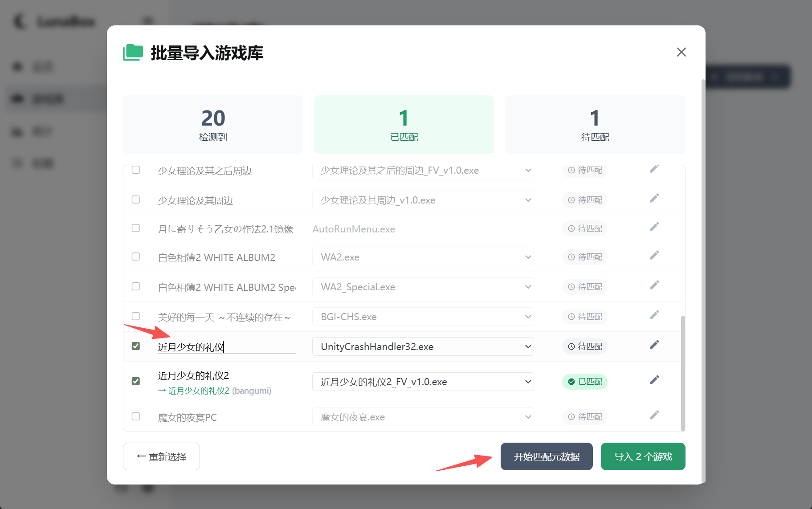Click edit pencil for AutoRunMenu.exe row
The height and width of the screenshot is (509, 812).
(654, 227)
